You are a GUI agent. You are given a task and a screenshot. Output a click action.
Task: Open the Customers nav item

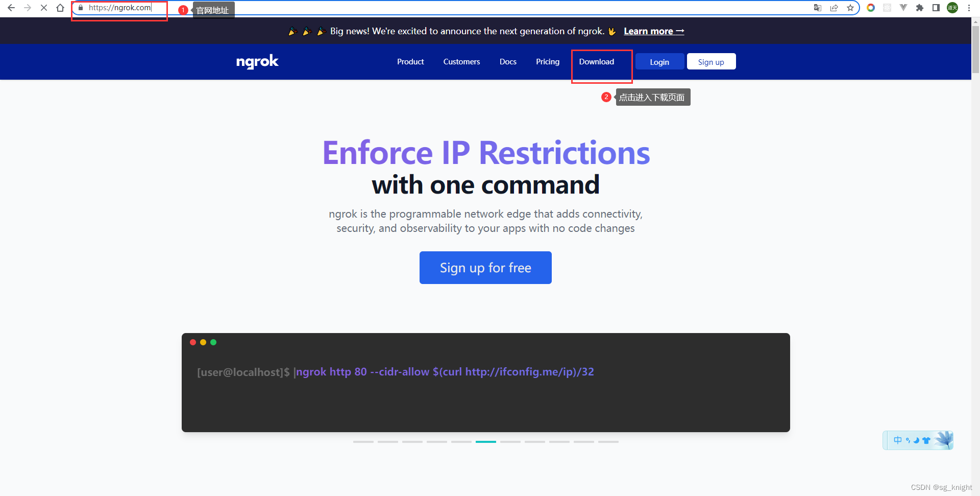pos(461,62)
